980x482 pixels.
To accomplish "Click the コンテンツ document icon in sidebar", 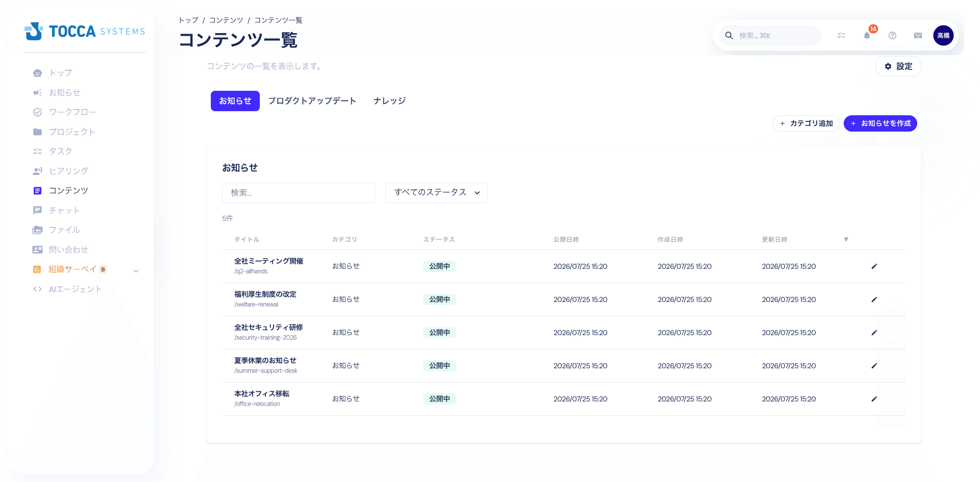I will click(x=37, y=191).
